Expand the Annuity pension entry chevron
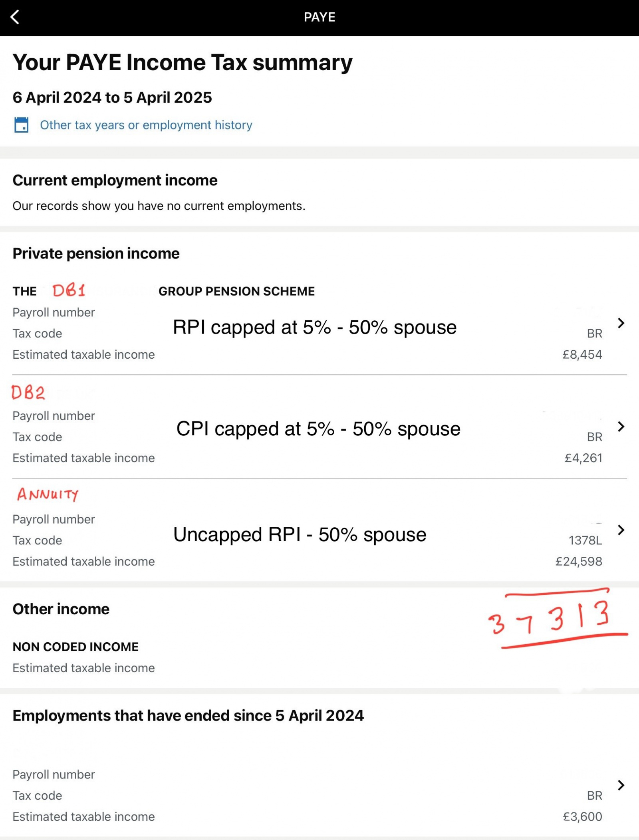This screenshot has height=840, width=639. [621, 530]
